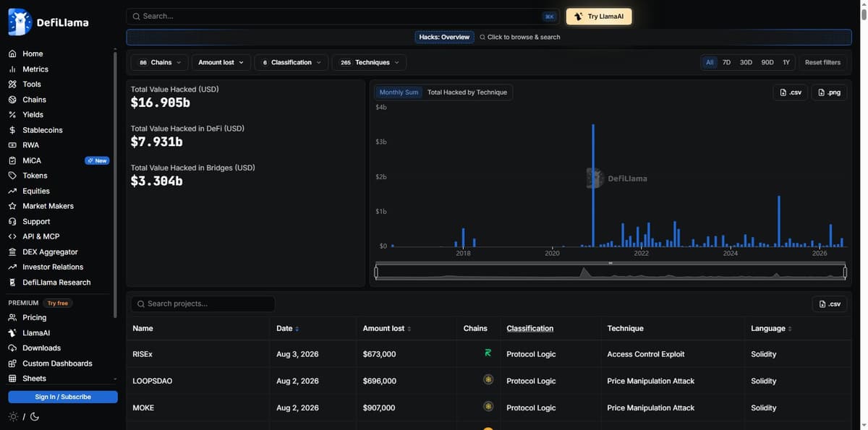
Task: Open the Chains filter dropdown
Action: point(160,62)
